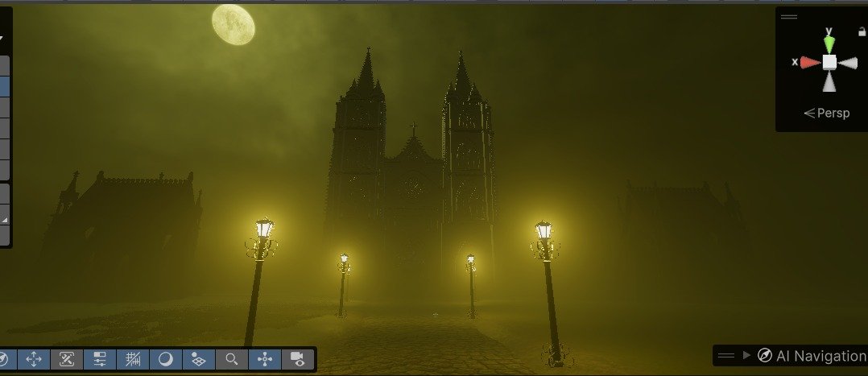Click the gizmos node-graph icon

[265, 359]
